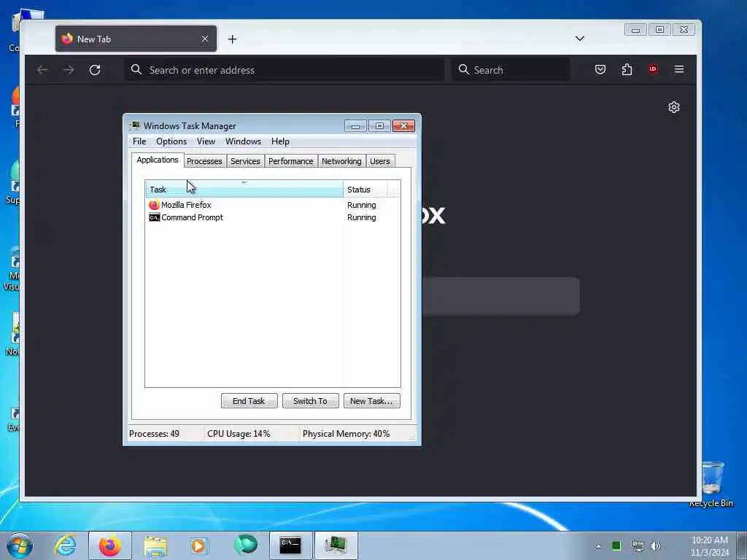Click the Firefox icon in the task list
Screen dimensions: 747x560
(154, 205)
